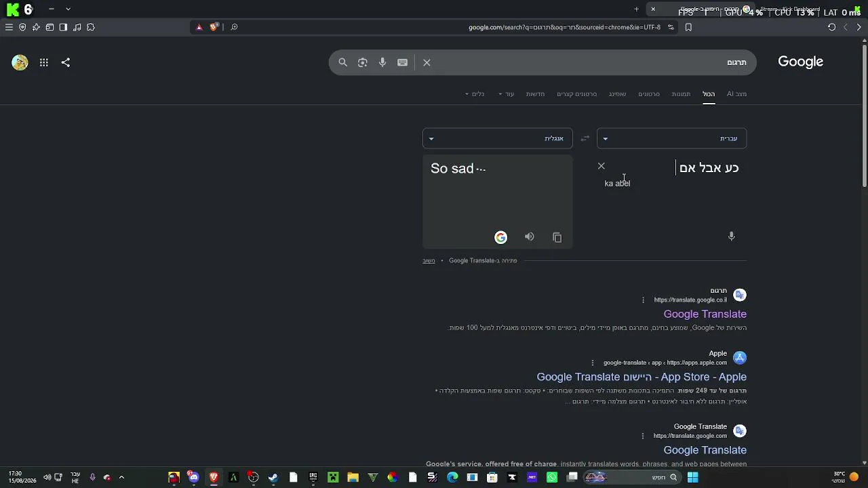Open in Google Translate link
Viewport: 868px width, 488px height.
(x=483, y=260)
